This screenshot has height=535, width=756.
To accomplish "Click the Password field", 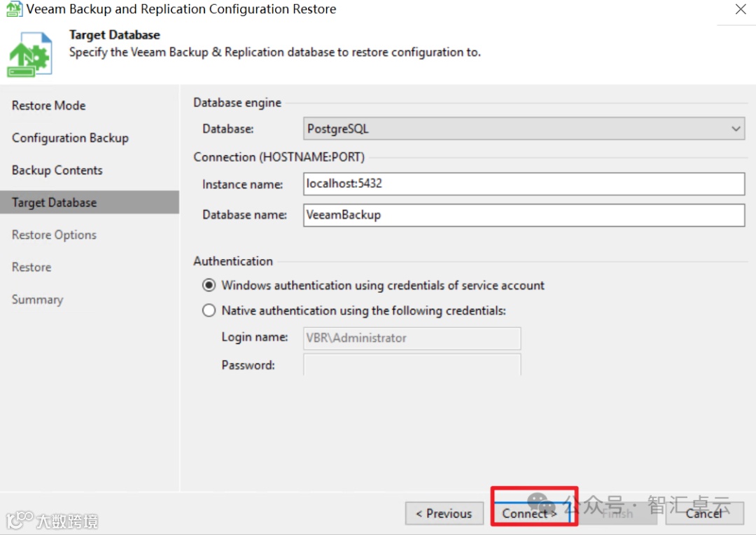I will (412, 365).
